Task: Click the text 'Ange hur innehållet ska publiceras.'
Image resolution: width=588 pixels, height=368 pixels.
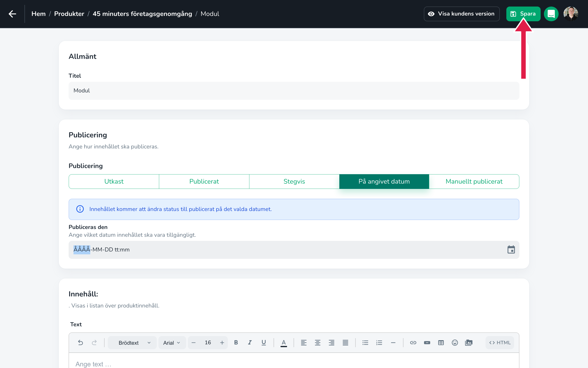Action: [114, 147]
